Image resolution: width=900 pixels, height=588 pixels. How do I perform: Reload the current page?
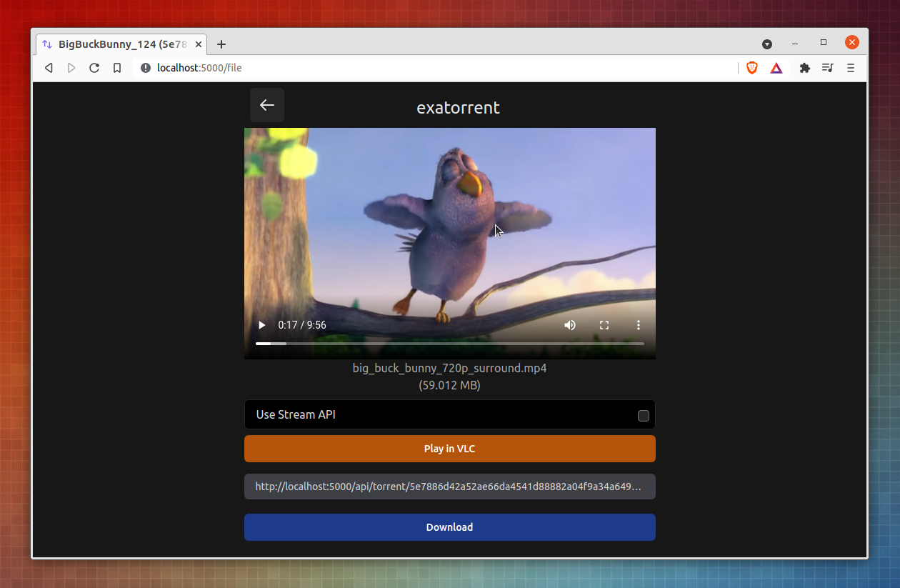click(x=94, y=67)
